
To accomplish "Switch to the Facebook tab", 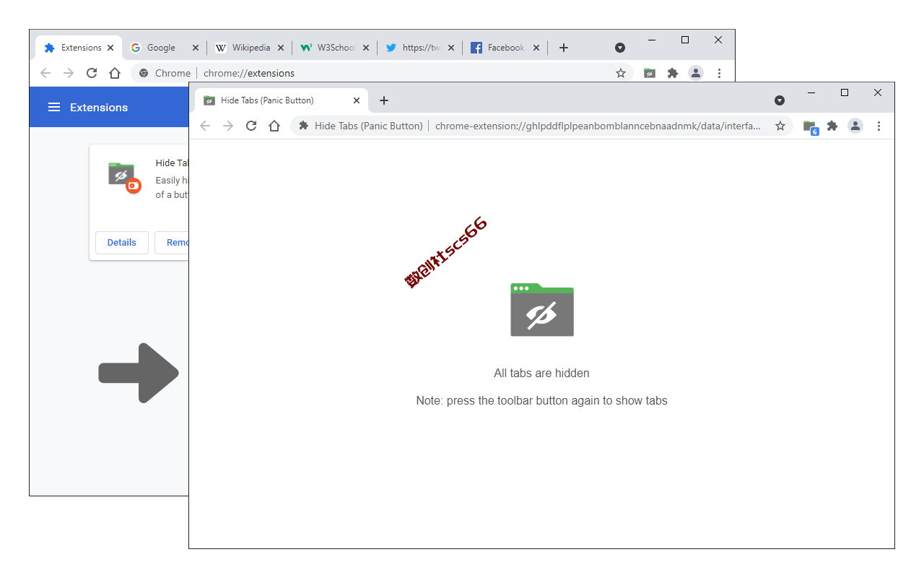I will click(x=505, y=48).
